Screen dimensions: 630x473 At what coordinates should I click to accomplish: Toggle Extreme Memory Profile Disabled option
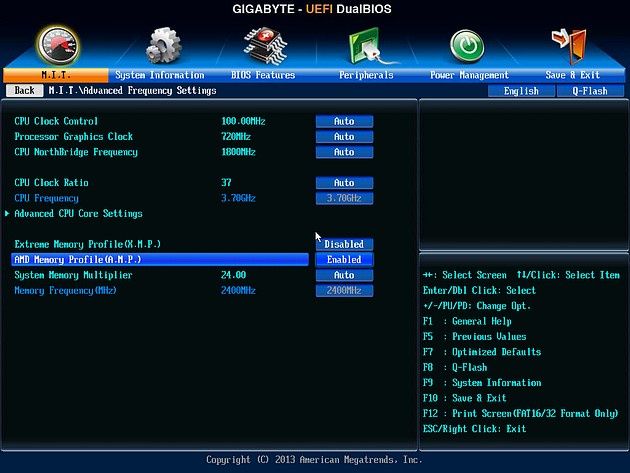pos(344,244)
